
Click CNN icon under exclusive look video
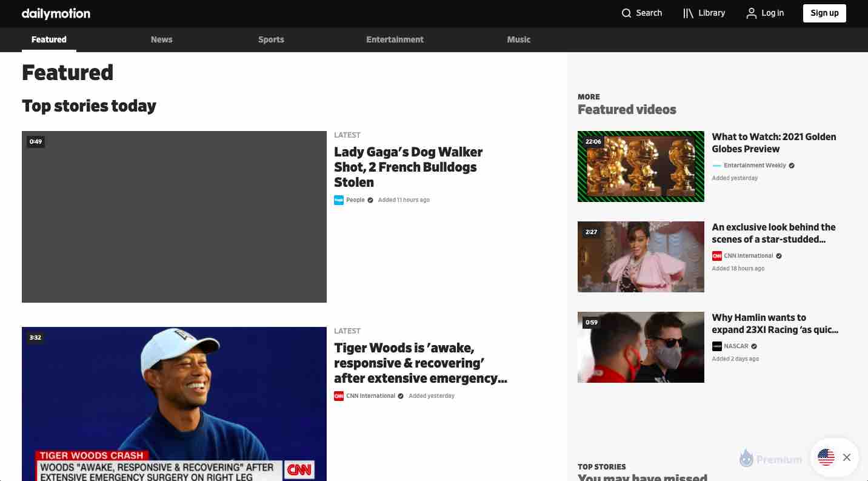click(x=717, y=256)
